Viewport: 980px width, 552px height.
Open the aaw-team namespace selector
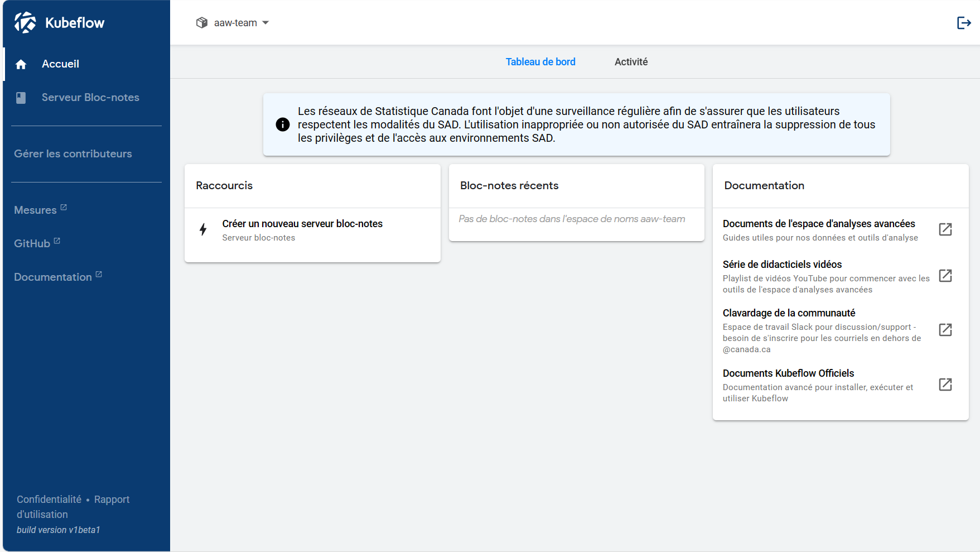coord(233,23)
